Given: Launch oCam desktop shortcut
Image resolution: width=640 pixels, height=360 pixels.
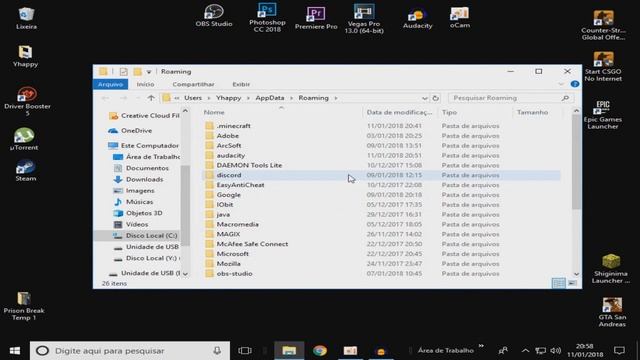Looking at the screenshot, I should (x=460, y=18).
